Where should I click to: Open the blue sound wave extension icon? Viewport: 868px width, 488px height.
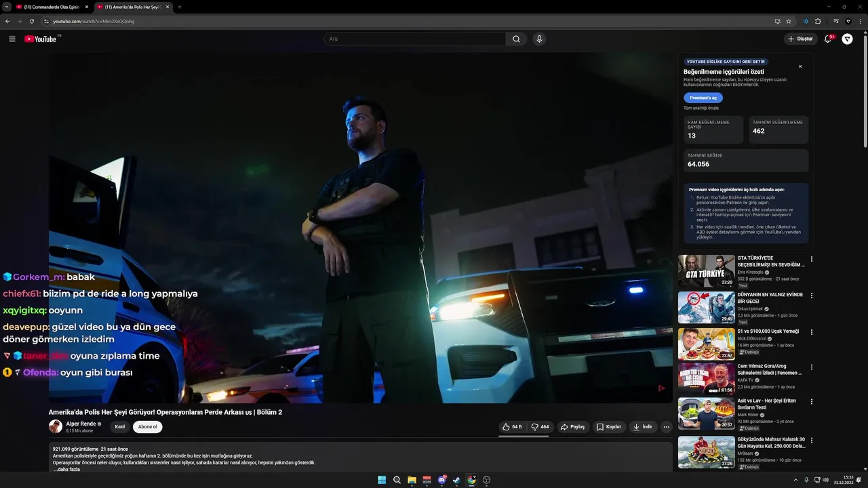pos(805,21)
